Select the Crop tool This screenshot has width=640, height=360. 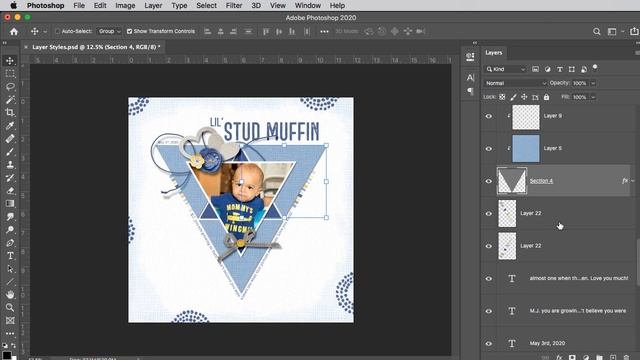[10, 113]
